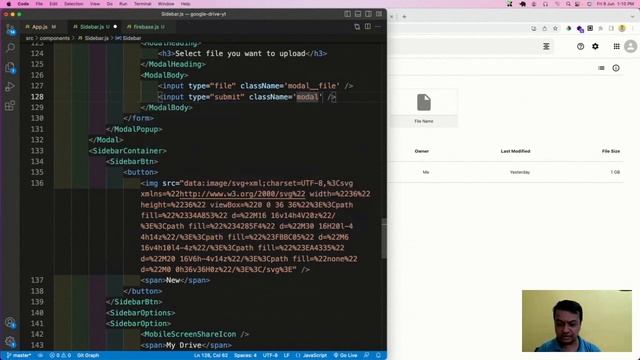Open the Run menu
Screen dimensions: 640x360
123,4
